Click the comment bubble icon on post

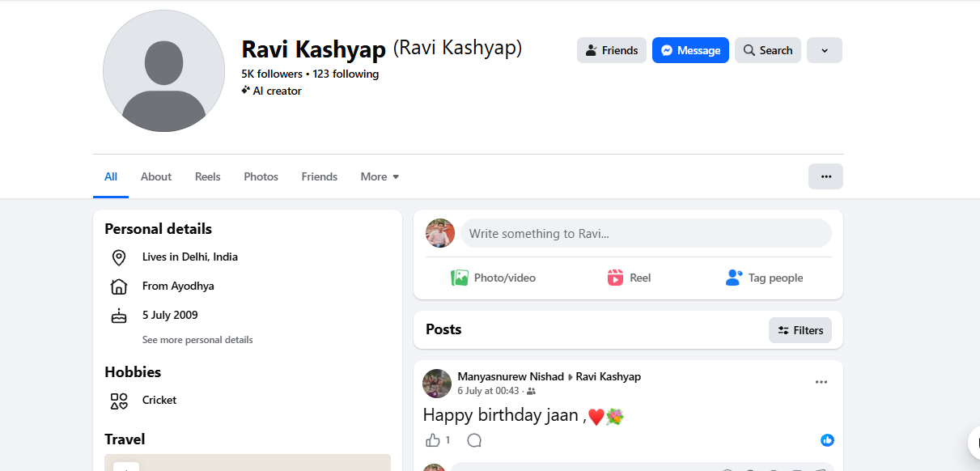474,440
